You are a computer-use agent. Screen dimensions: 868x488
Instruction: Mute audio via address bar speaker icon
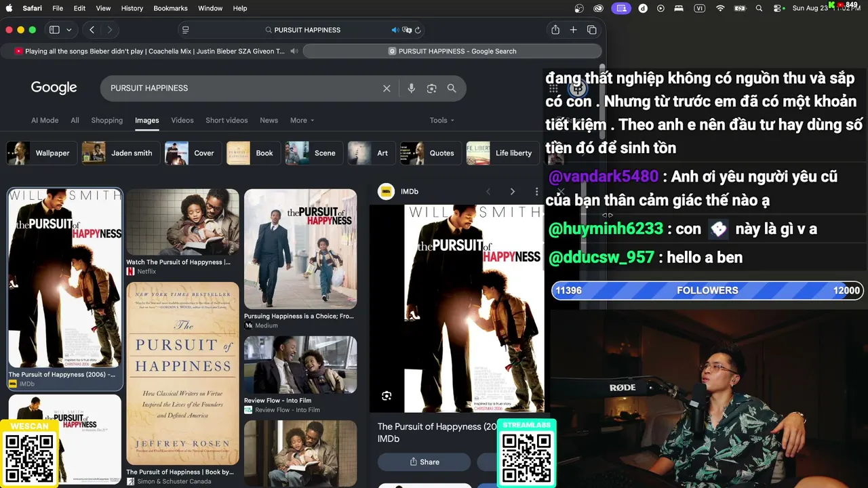395,30
